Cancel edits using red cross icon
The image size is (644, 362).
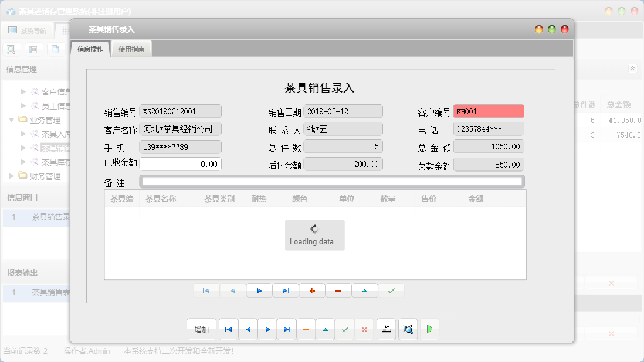[364, 329]
